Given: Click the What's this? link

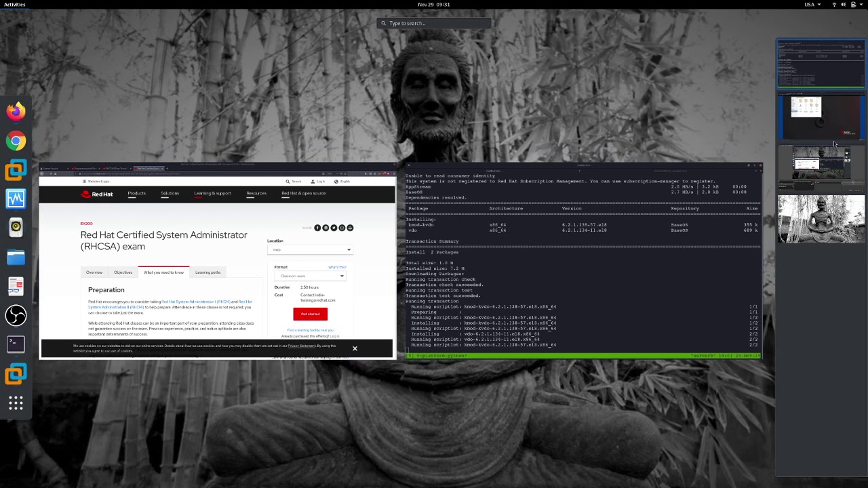Looking at the screenshot, I should (337, 267).
